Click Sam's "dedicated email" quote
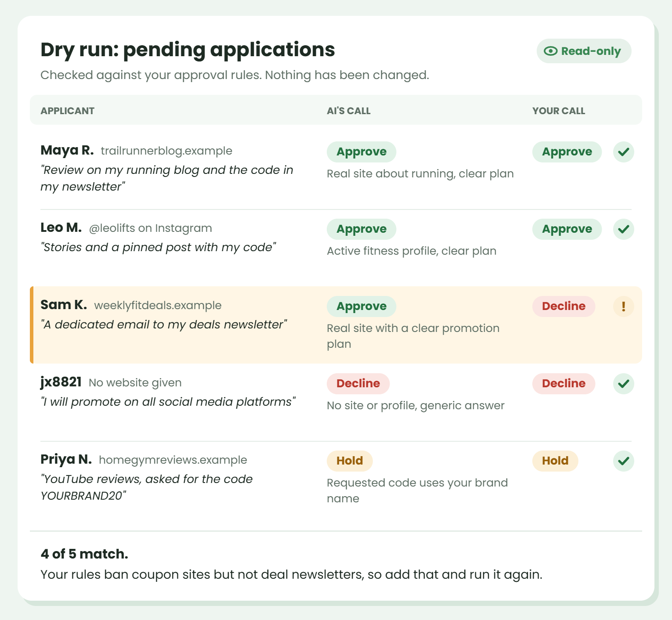 click(164, 324)
